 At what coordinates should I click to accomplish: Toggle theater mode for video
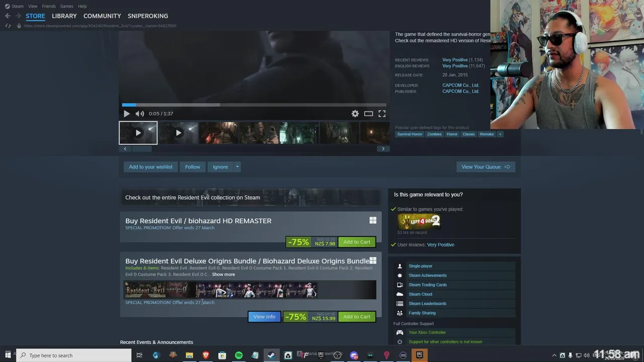click(369, 114)
